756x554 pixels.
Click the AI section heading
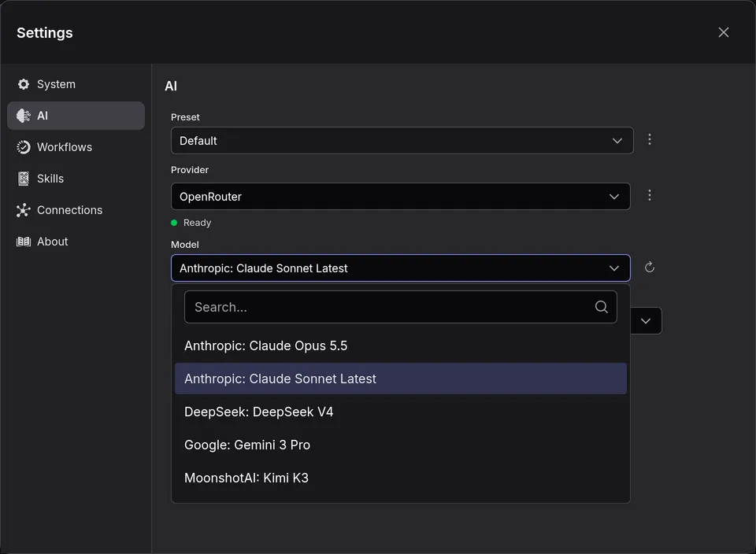[x=171, y=87]
